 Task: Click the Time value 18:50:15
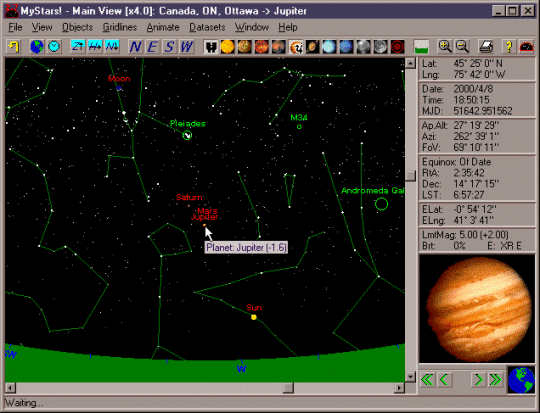(x=471, y=100)
